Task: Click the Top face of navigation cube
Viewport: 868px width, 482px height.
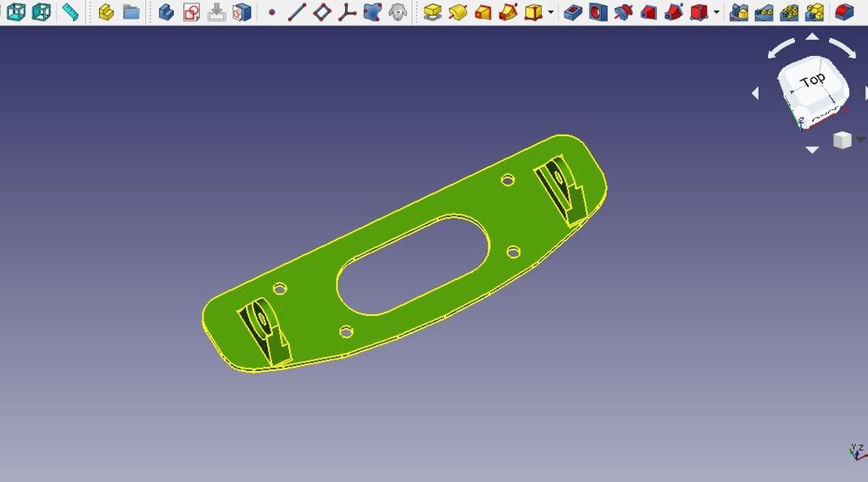Action: (x=812, y=81)
